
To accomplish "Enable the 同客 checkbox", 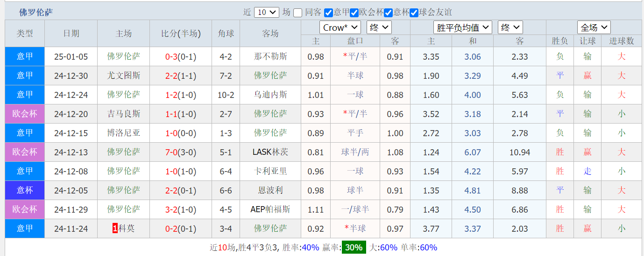I will pyautogui.click(x=298, y=13).
